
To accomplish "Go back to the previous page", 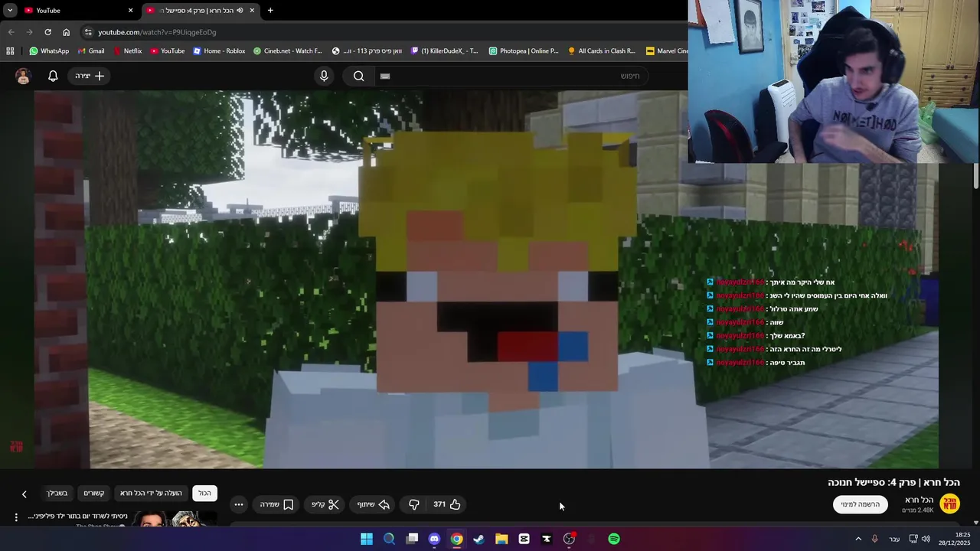I will coord(11,32).
